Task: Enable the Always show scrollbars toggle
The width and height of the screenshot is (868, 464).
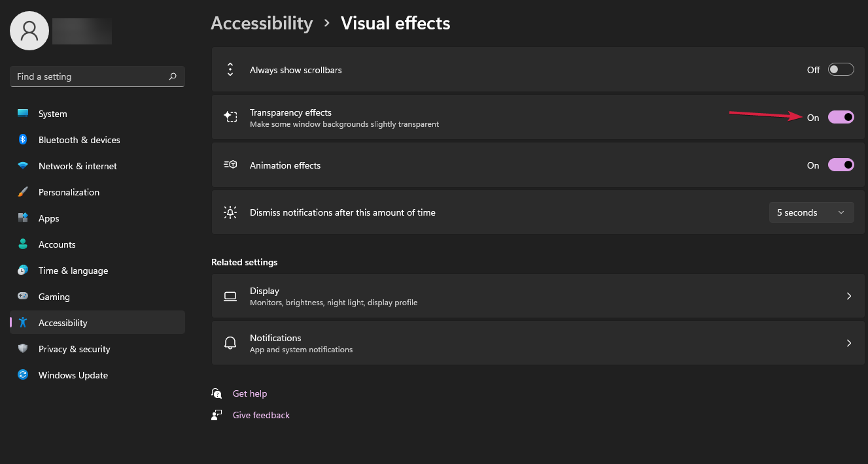Action: (841, 70)
